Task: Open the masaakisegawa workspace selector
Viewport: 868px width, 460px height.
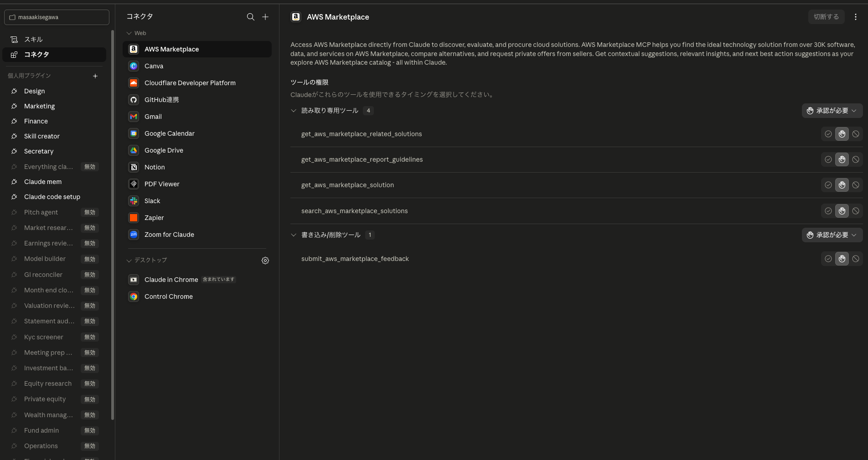Action: point(57,17)
